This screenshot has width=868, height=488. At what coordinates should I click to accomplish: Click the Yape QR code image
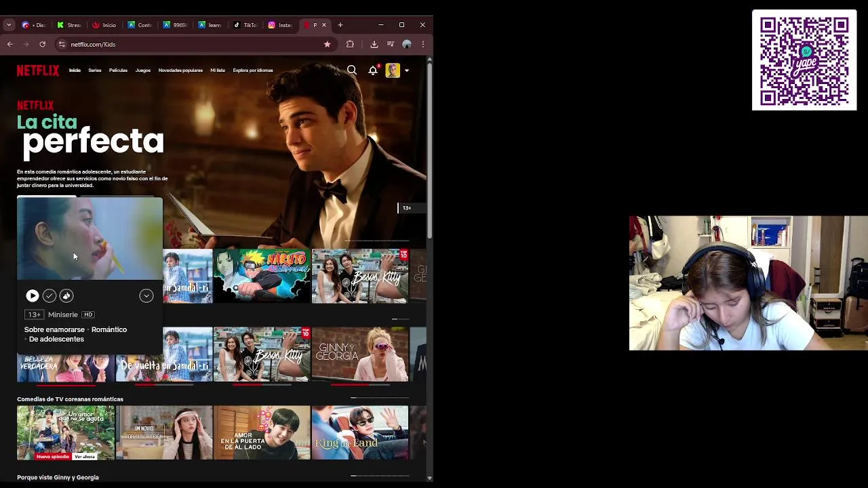804,60
